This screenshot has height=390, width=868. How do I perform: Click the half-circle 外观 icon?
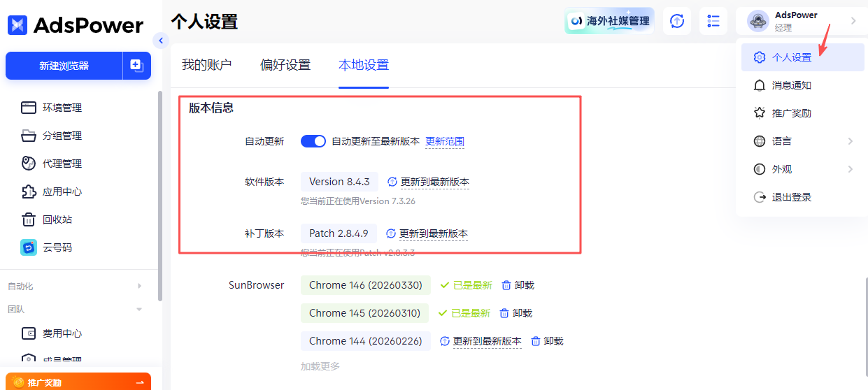point(760,169)
